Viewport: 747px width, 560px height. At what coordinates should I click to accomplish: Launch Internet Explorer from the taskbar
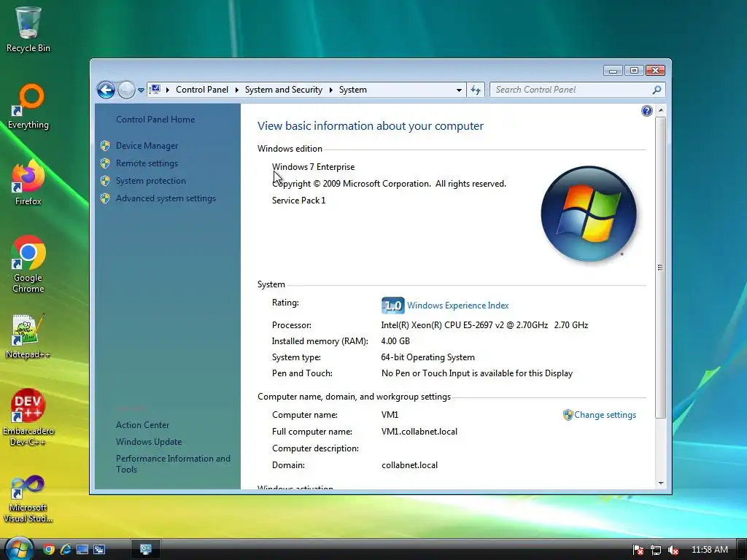66,550
